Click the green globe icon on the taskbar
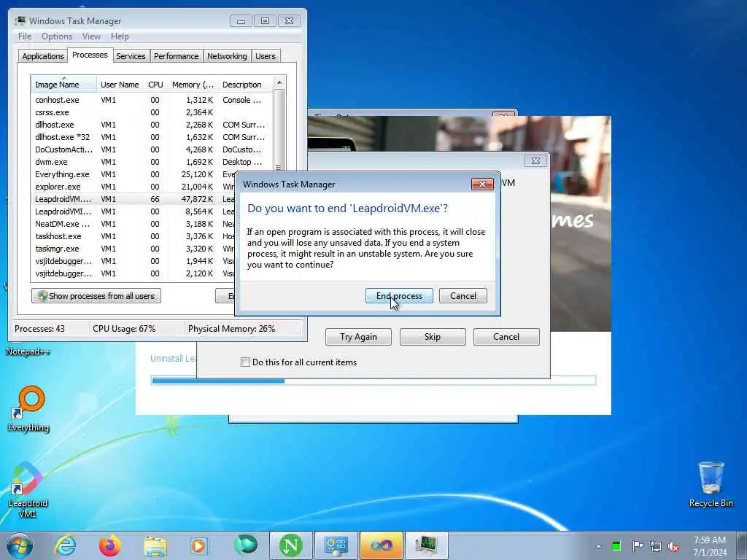The height and width of the screenshot is (560, 747). point(246,545)
